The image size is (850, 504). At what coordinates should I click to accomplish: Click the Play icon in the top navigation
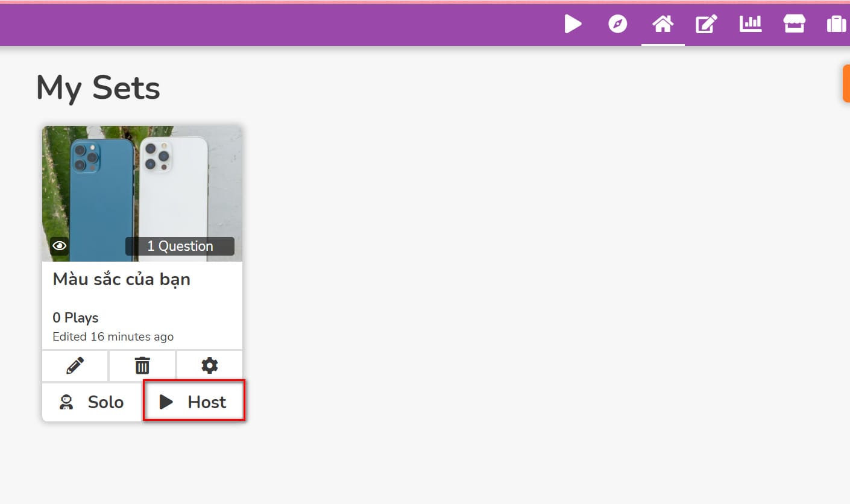573,24
